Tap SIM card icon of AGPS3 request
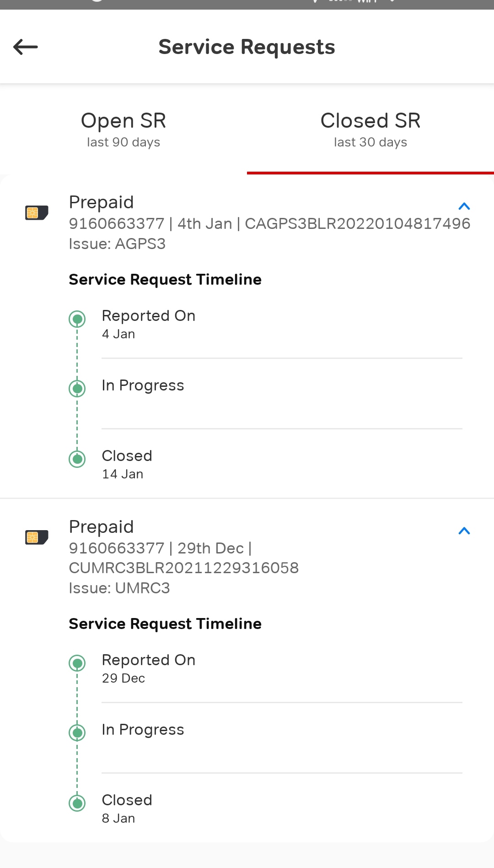 (37, 213)
